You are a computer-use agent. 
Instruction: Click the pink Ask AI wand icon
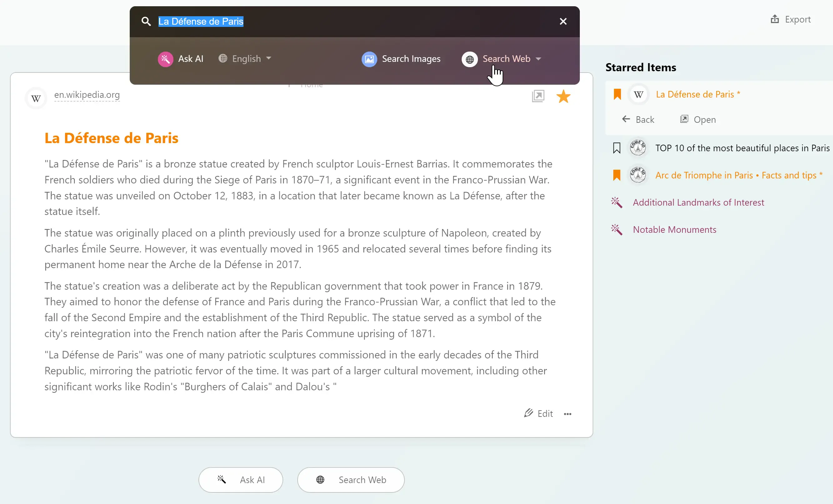tap(165, 59)
